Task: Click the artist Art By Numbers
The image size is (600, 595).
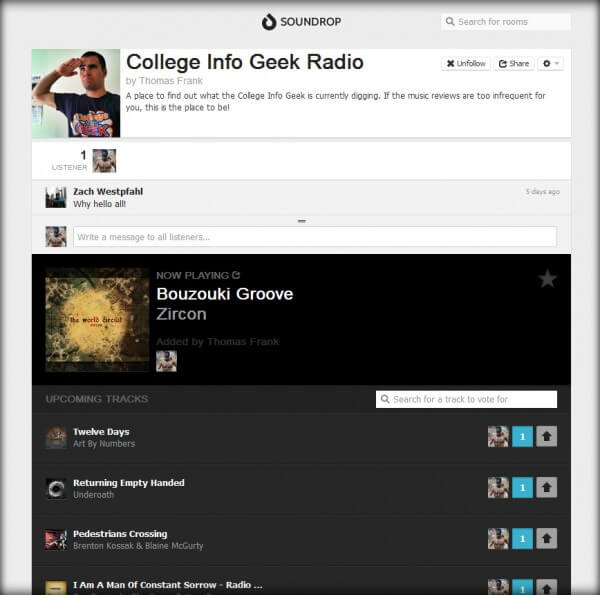Action: click(104, 444)
